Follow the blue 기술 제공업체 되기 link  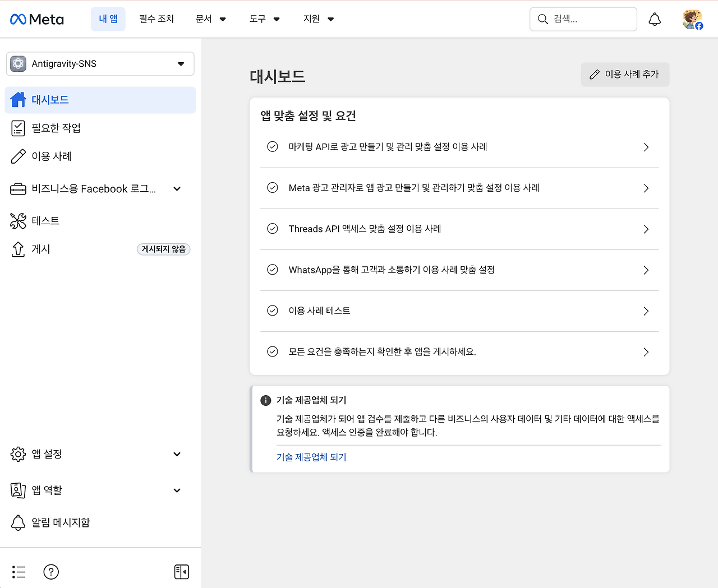311,457
